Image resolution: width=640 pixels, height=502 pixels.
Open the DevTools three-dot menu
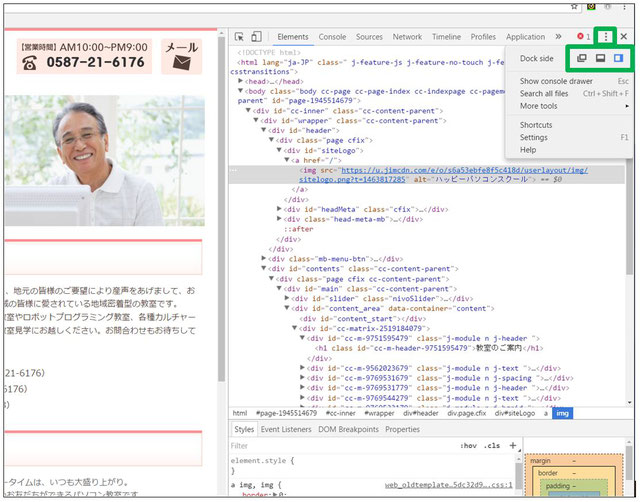tap(606, 37)
